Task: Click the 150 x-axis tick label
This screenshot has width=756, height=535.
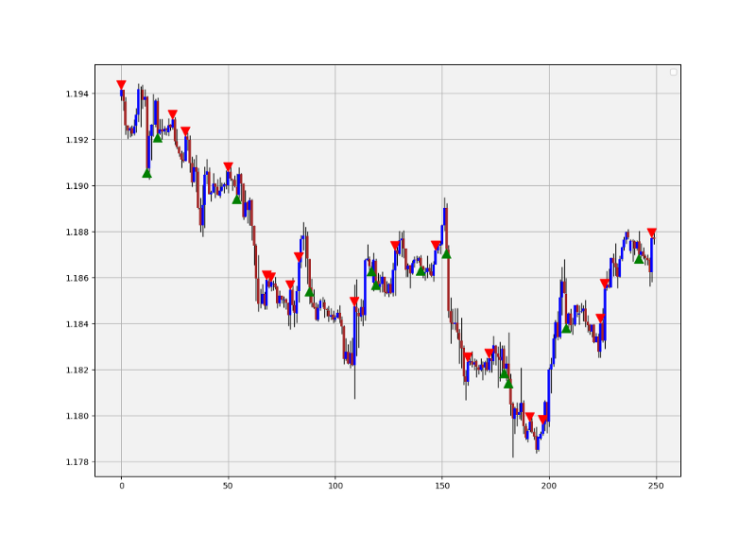Action: pyautogui.click(x=442, y=486)
